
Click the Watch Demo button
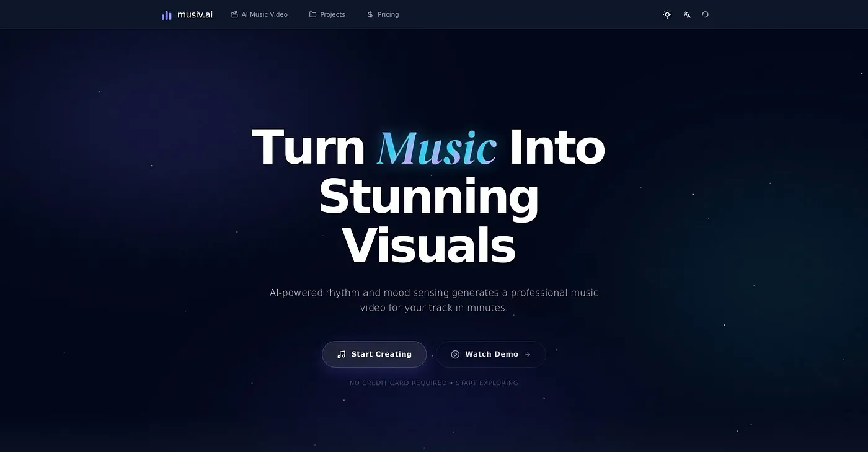tap(490, 354)
